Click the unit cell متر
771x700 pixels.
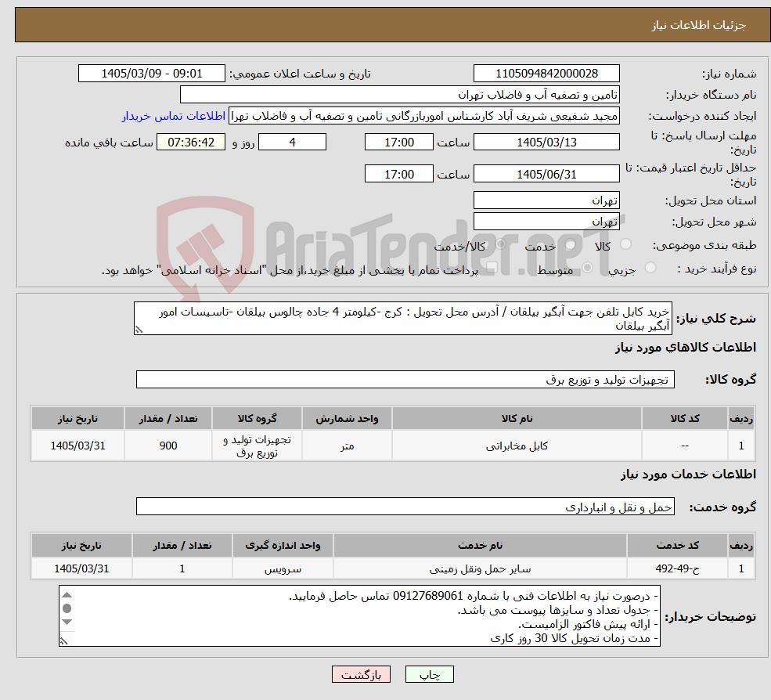tap(348, 446)
